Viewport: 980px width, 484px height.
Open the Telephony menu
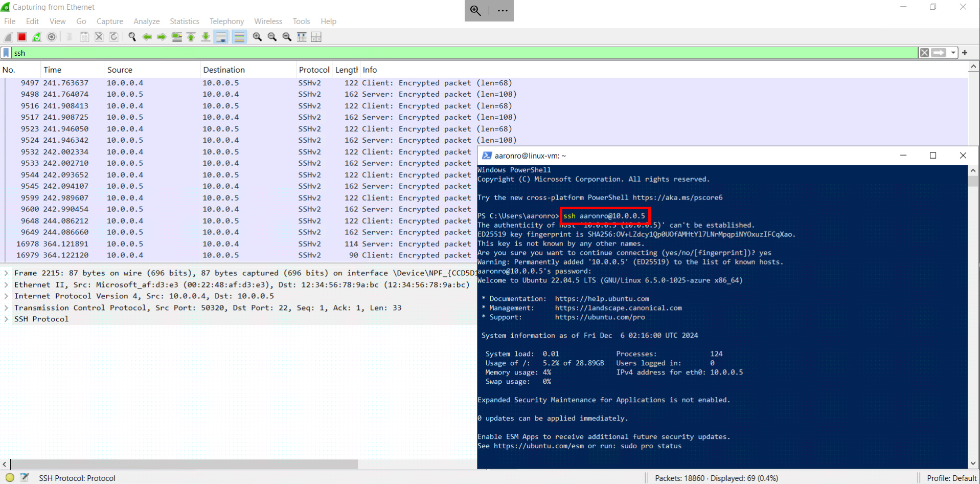[226, 21]
